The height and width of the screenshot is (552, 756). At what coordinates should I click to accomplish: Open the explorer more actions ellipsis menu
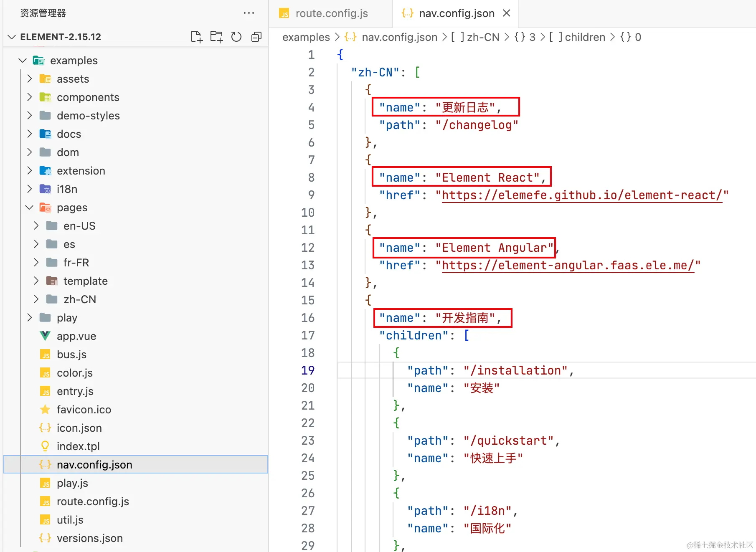click(x=249, y=13)
